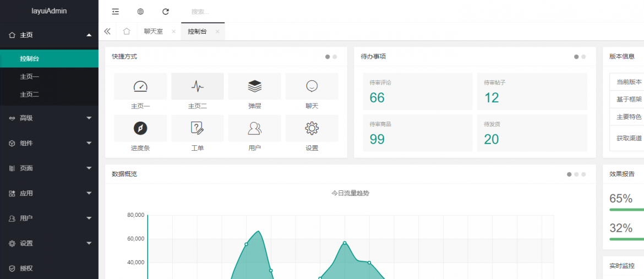
Task: Click the 用户 person icon in sidebar
Action: coord(12,218)
